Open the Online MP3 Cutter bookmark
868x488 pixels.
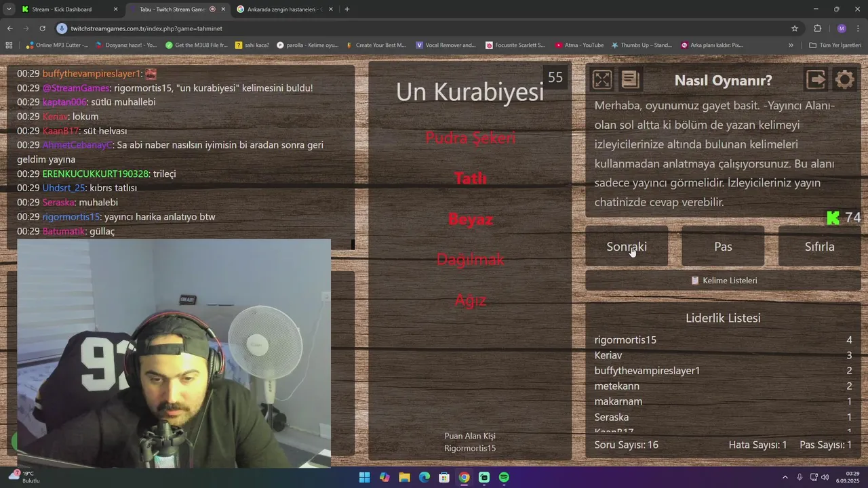click(57, 45)
